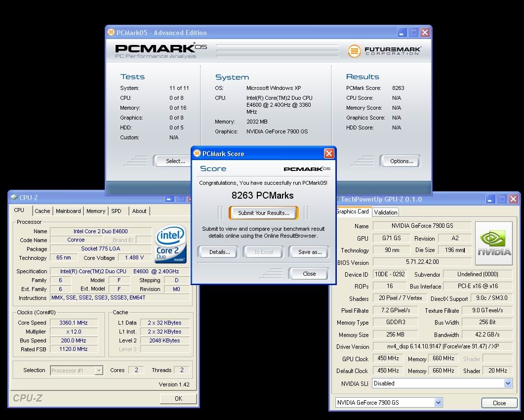Open the SPD tab in CPU-Z
Viewport: 524px width, 420px height.
click(116, 211)
